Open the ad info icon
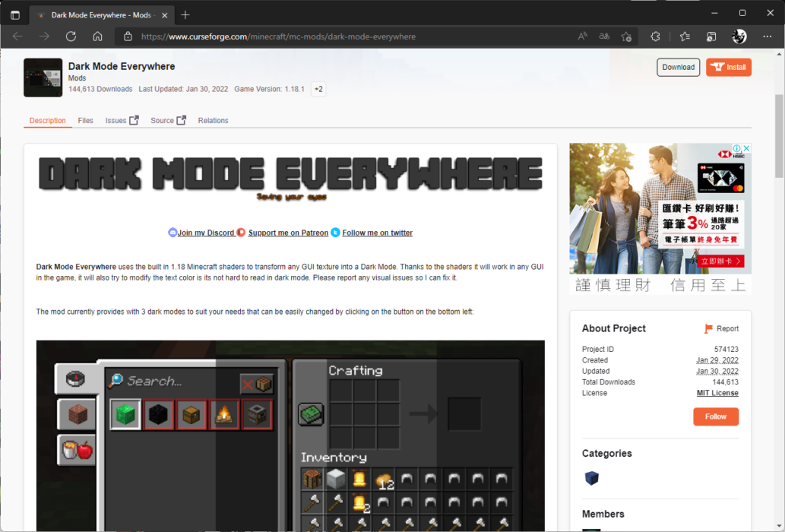Image resolution: width=785 pixels, height=532 pixels. [x=737, y=148]
